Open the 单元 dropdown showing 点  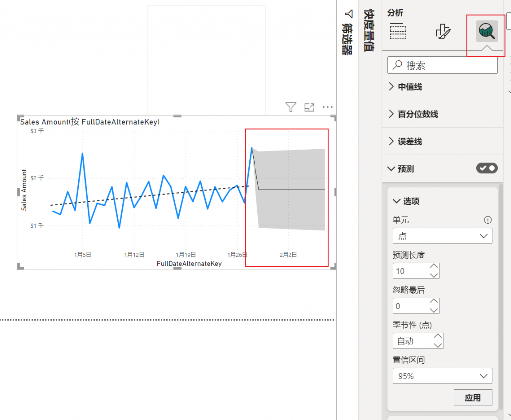tap(442, 236)
